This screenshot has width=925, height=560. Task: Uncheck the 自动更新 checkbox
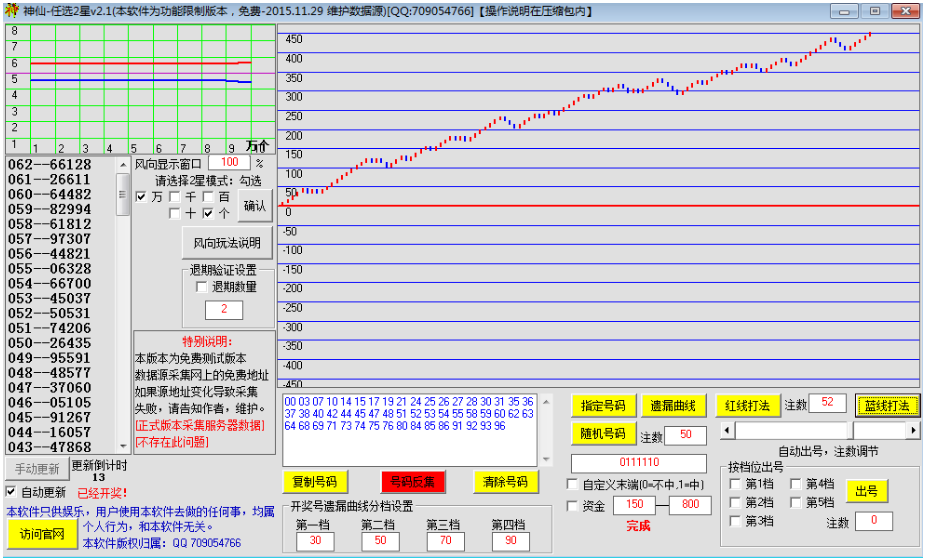(11, 492)
